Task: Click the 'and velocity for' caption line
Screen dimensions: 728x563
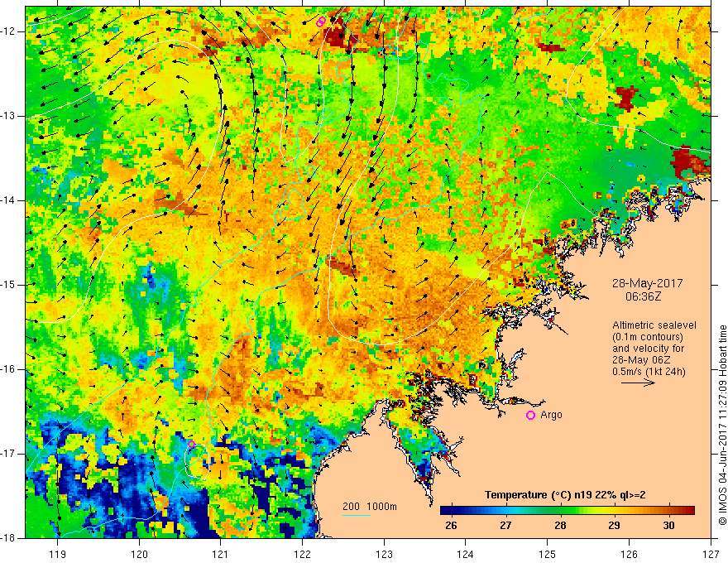Action: 648,349
